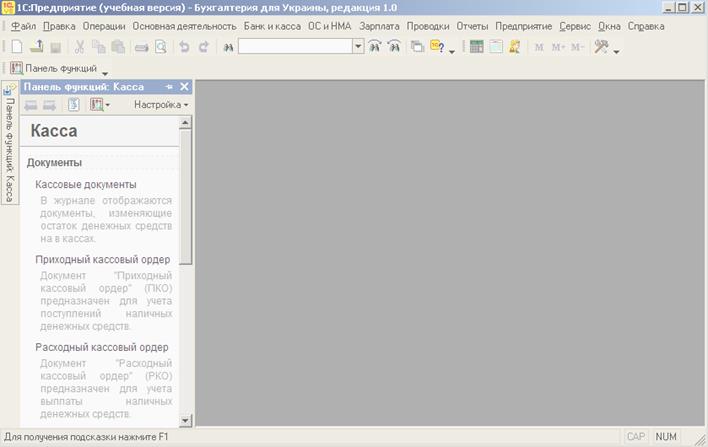Click the Касса panel scroll down arrow
The image size is (708, 447).
tap(185, 420)
